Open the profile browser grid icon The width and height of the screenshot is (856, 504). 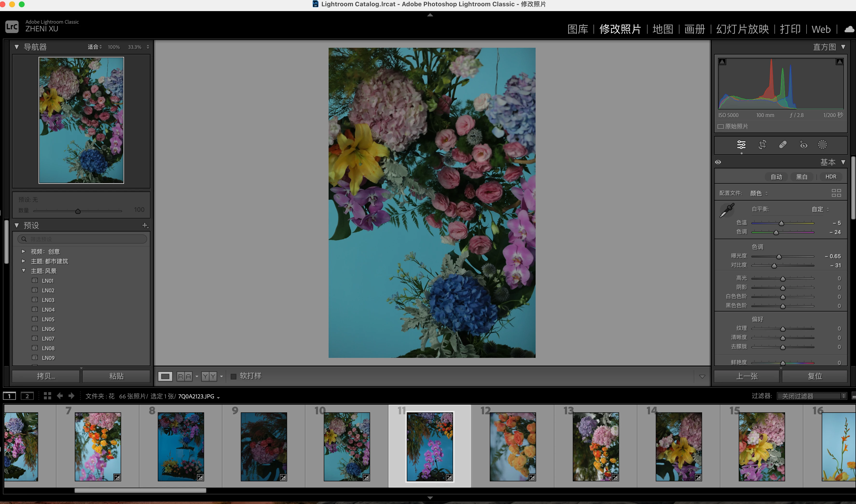pyautogui.click(x=836, y=193)
